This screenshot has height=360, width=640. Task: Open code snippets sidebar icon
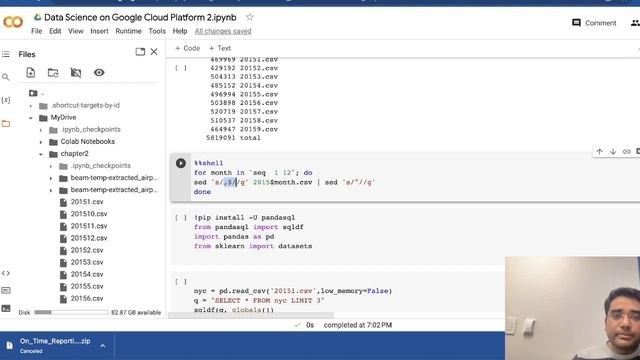tap(6, 273)
